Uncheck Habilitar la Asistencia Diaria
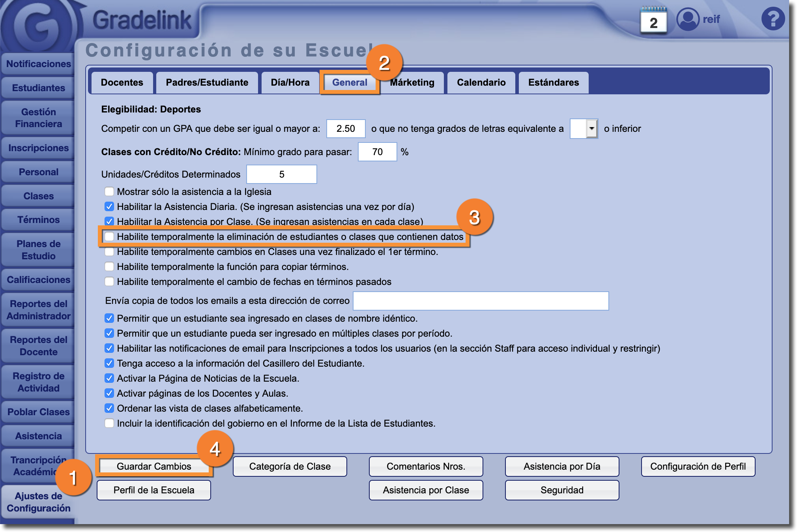The width and height of the screenshot is (797, 532). 109,206
